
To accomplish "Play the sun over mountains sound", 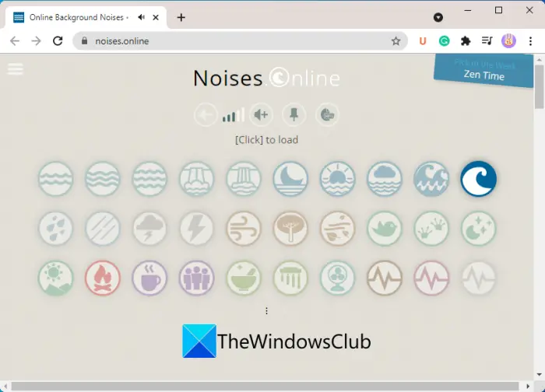I will tap(55, 278).
